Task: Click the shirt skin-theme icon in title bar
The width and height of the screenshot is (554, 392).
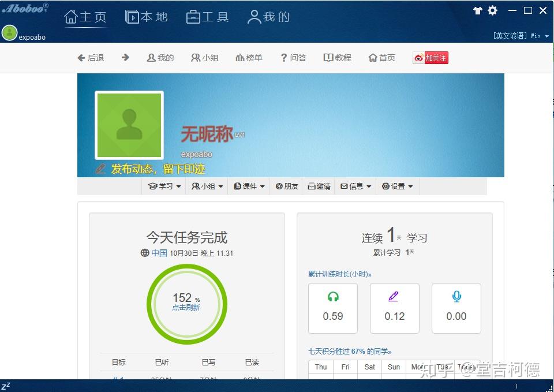Action: click(x=477, y=10)
